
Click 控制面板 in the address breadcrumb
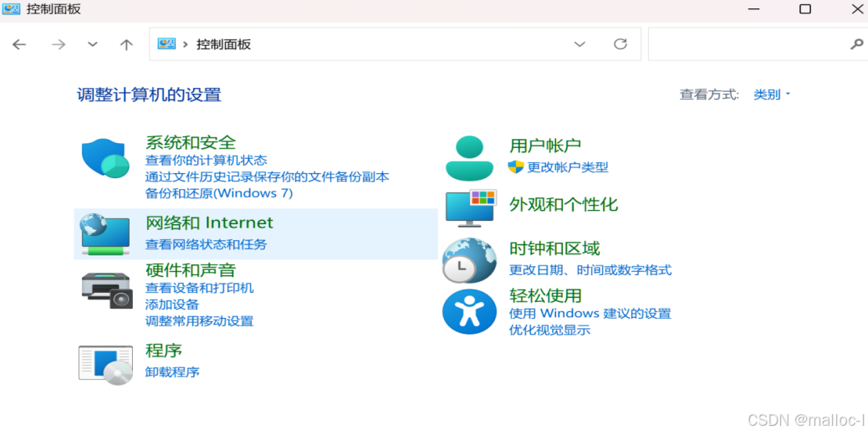click(x=223, y=44)
